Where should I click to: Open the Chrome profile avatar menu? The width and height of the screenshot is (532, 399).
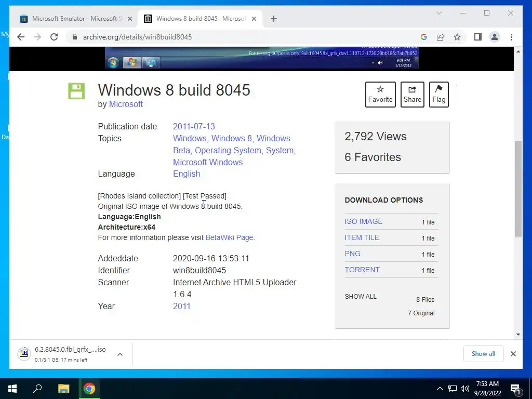[495, 37]
